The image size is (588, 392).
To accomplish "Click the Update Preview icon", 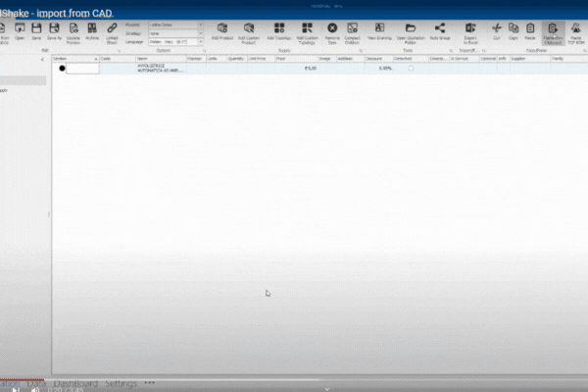I will [73, 28].
